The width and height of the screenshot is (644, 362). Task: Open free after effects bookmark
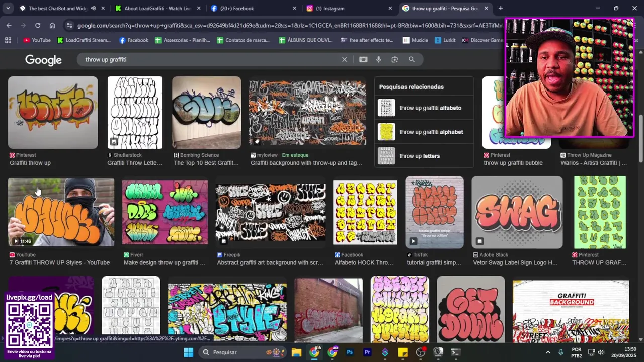click(367, 40)
